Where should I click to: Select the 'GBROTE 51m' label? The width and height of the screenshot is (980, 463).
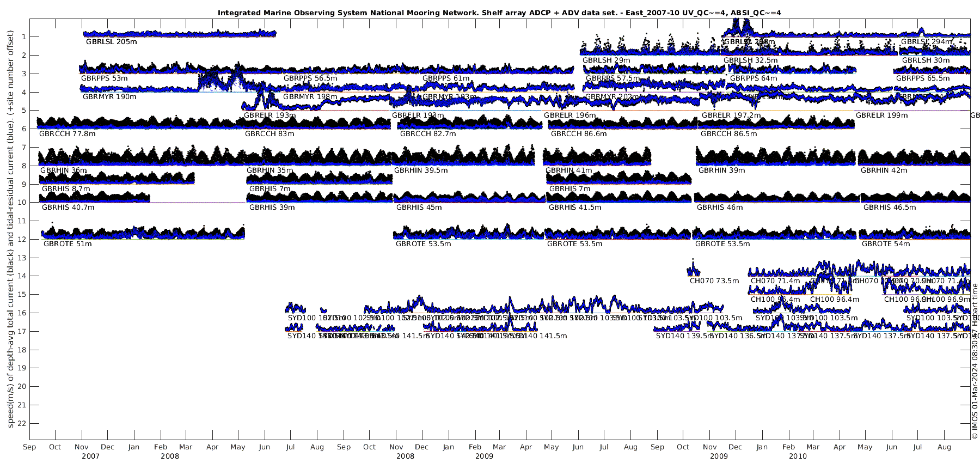68,244
